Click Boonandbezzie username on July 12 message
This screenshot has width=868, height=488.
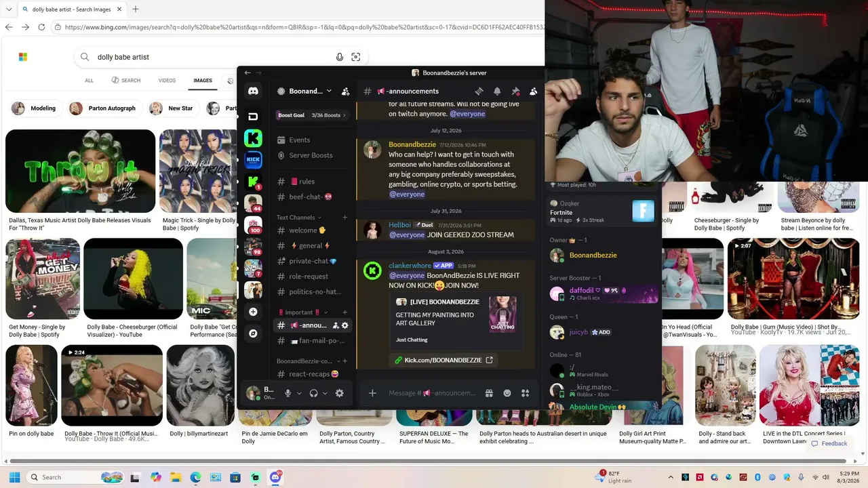[x=412, y=144]
